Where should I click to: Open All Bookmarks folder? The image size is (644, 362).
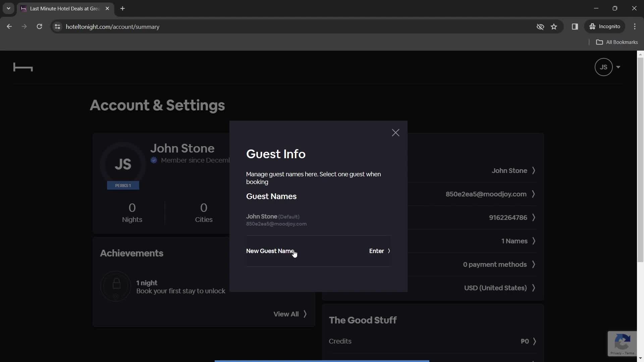coord(617,42)
